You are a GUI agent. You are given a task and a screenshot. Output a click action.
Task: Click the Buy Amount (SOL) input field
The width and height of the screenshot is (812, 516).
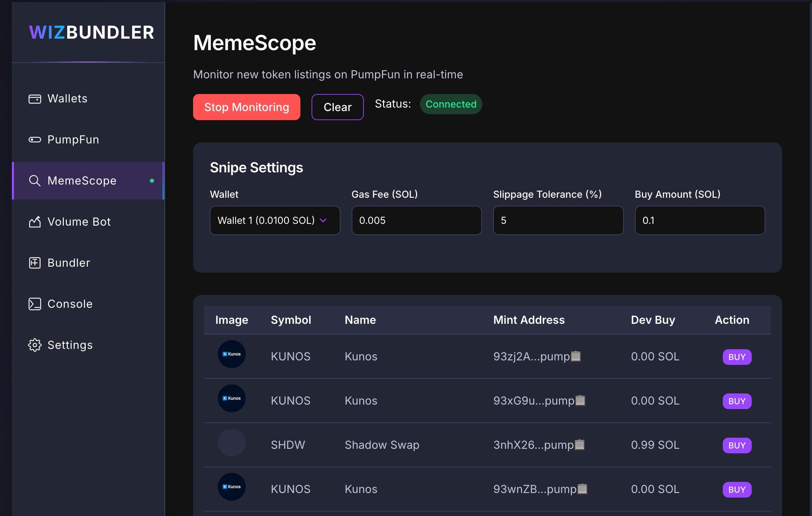click(700, 220)
